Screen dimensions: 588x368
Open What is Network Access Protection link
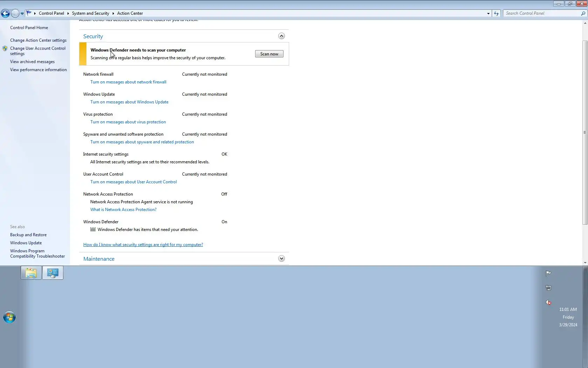123,210
